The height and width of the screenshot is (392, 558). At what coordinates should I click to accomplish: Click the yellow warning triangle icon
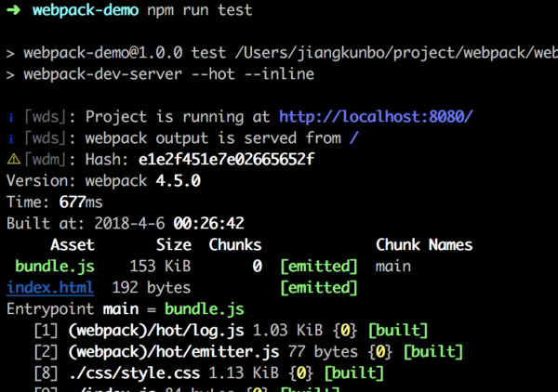(x=14, y=159)
